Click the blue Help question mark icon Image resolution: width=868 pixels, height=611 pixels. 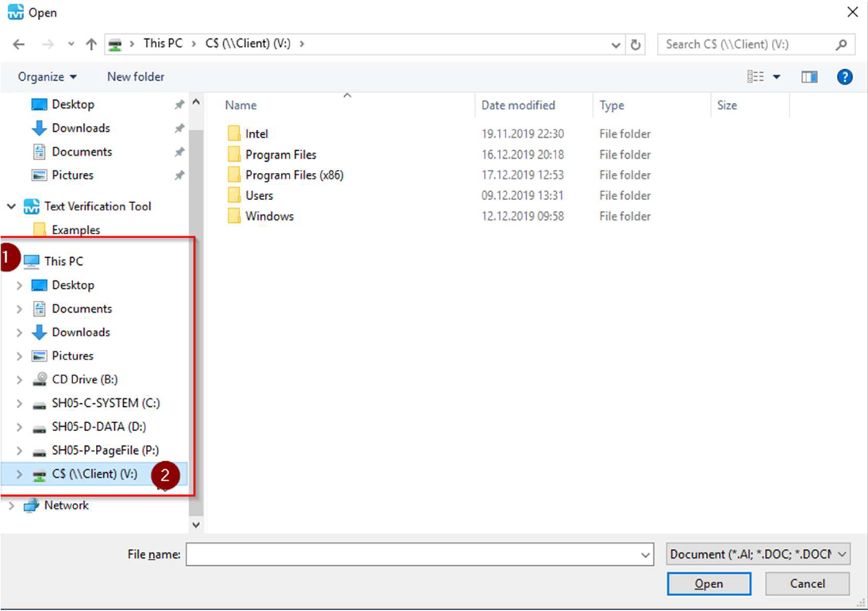click(x=844, y=76)
